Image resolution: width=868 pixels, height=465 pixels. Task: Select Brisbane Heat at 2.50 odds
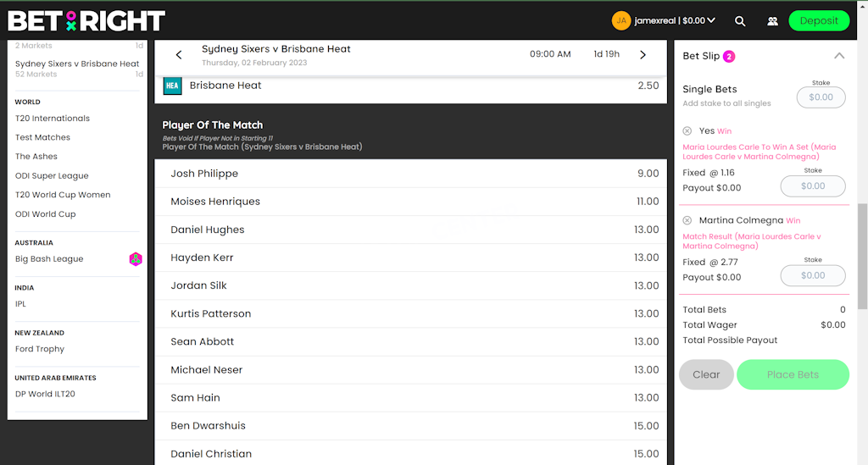click(x=411, y=86)
